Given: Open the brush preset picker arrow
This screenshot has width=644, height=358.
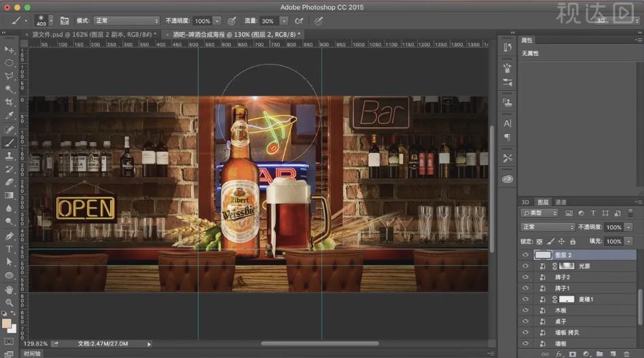Looking at the screenshot, I should tap(51, 20).
